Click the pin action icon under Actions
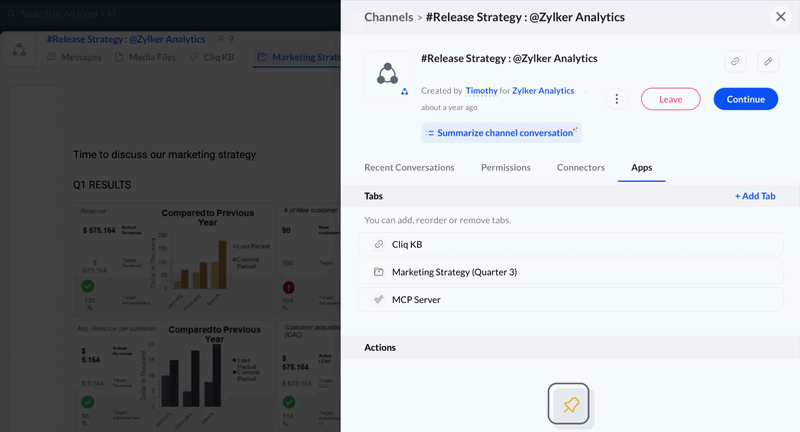Image resolution: width=800 pixels, height=432 pixels. (x=569, y=404)
